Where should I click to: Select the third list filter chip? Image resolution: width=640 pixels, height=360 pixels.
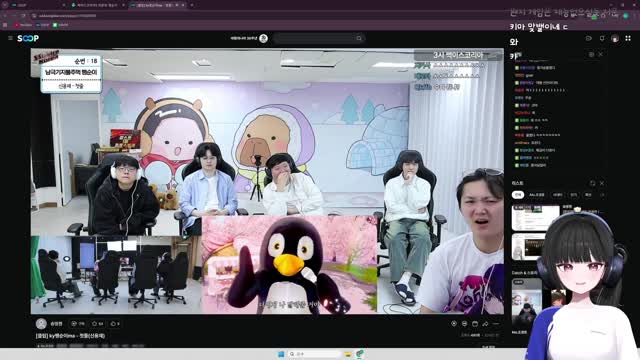pyautogui.click(x=558, y=195)
